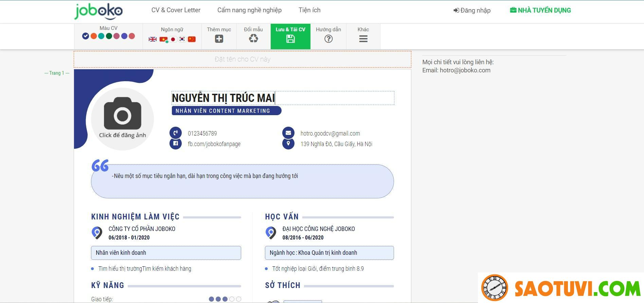Select HỌC VẤN section heading

point(282,217)
